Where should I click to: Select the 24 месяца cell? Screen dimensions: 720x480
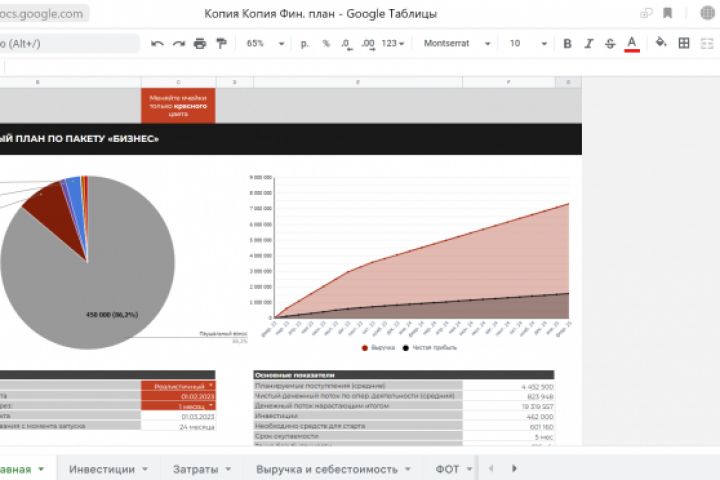178,427
